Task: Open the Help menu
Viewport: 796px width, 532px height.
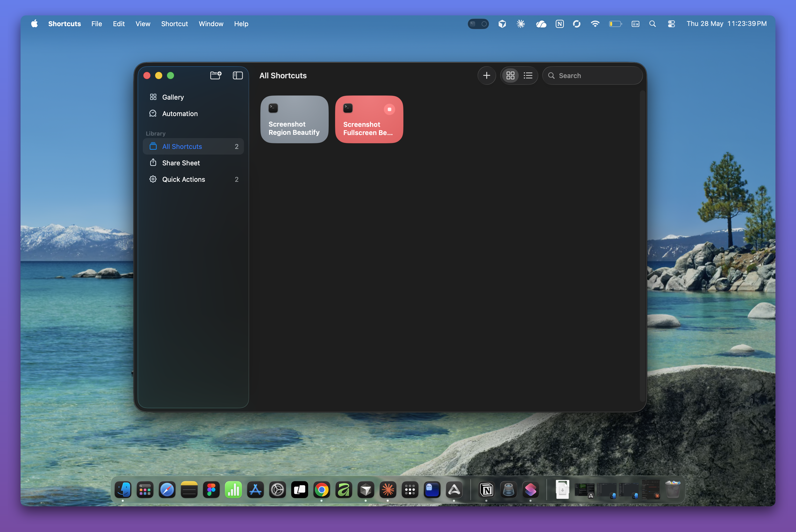Action: tap(241, 24)
